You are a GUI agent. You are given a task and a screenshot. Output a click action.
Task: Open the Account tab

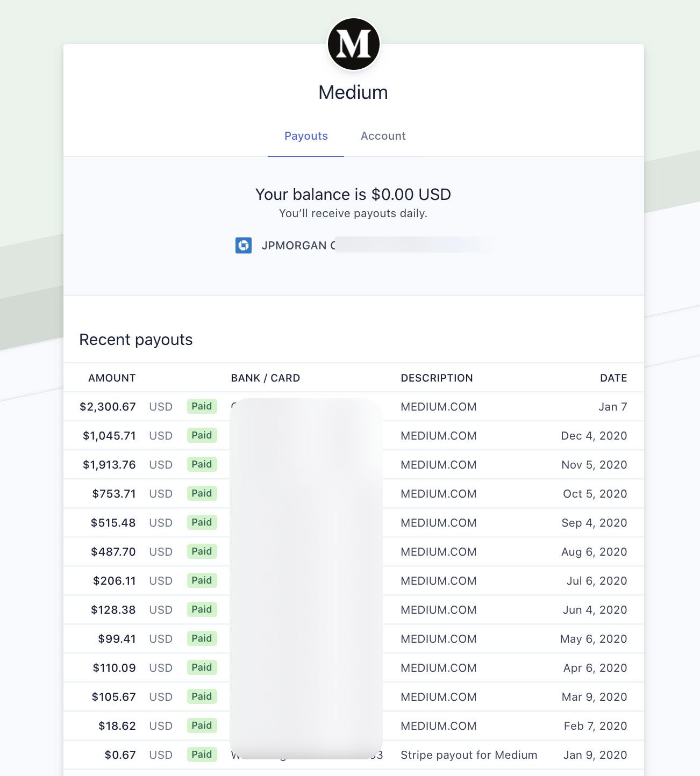tap(383, 136)
